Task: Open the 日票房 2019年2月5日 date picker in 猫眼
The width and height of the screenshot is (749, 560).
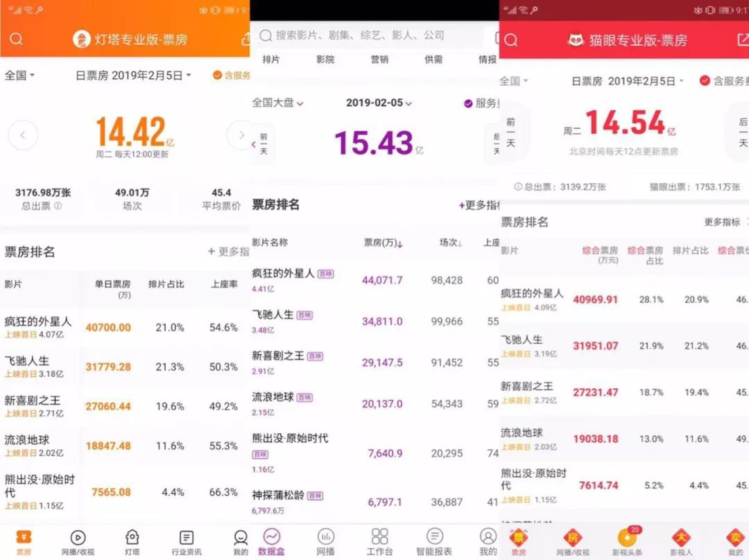Action: click(x=628, y=81)
